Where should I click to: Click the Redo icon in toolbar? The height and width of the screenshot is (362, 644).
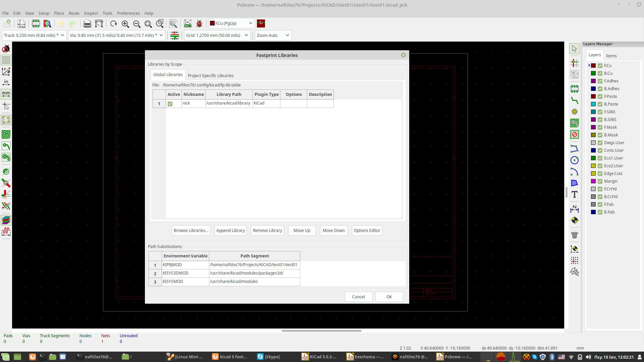[x=73, y=23]
